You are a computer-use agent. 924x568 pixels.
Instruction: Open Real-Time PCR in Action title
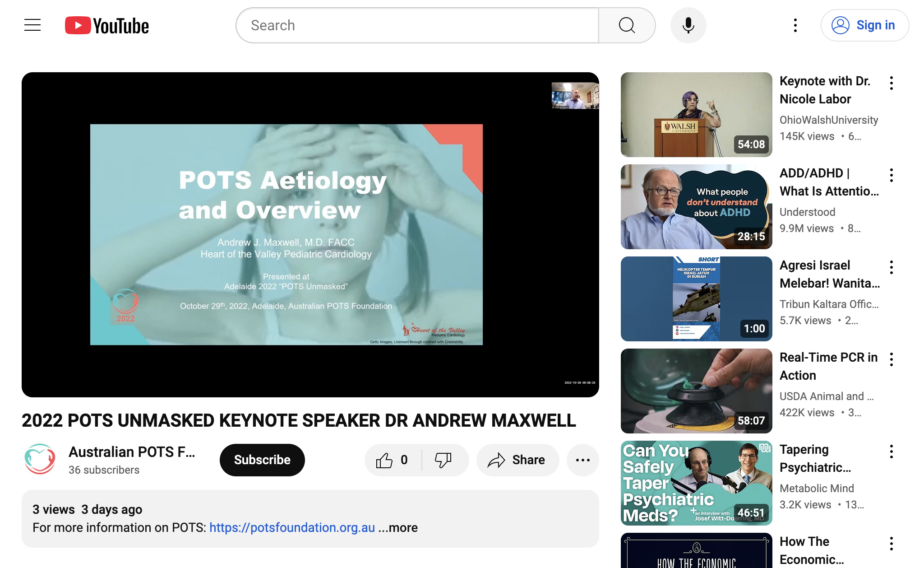[829, 366]
